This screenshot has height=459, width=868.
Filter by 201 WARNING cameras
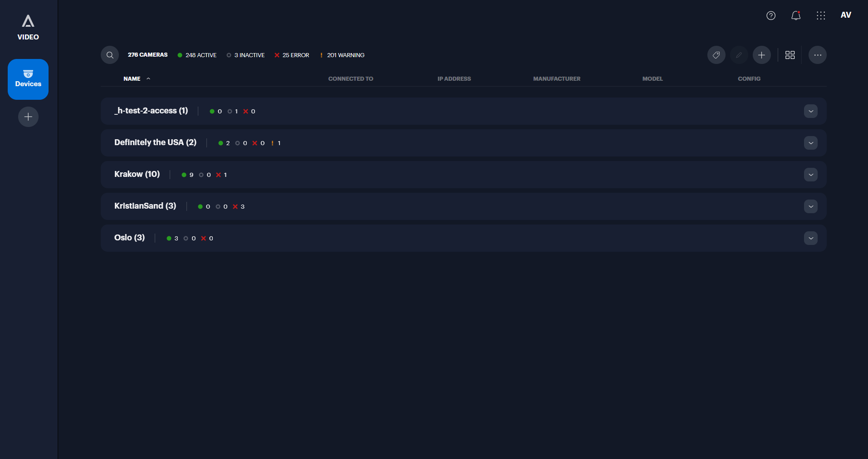click(342, 55)
